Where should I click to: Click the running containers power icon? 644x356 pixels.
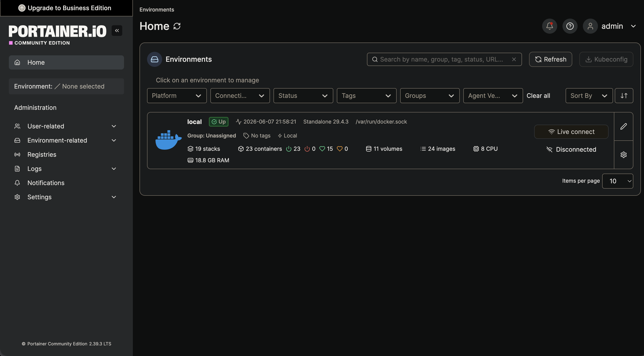click(x=289, y=149)
